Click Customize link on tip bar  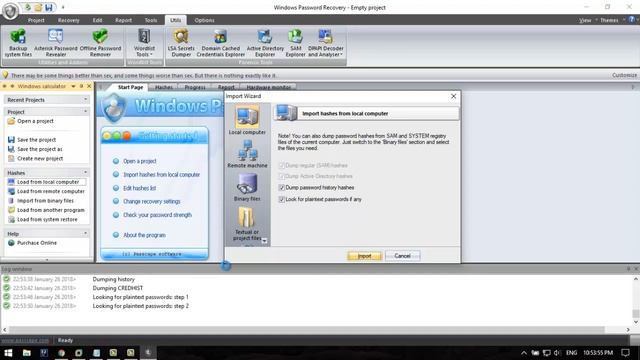pyautogui.click(x=624, y=75)
